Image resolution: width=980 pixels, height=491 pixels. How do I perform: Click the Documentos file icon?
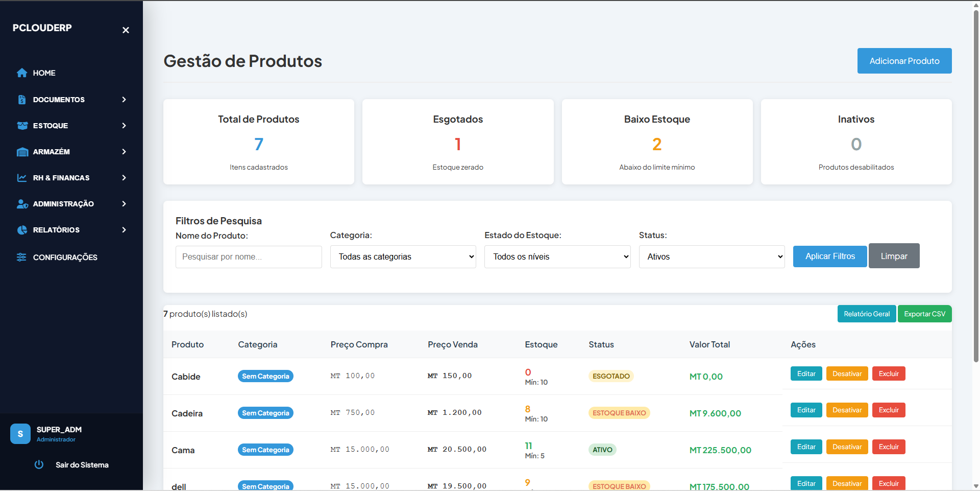tap(22, 100)
